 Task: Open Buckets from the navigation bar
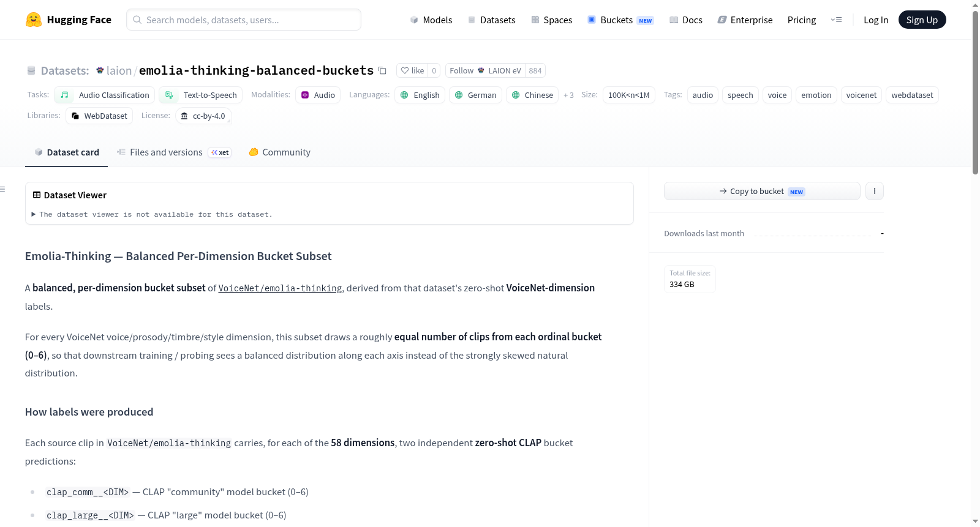(x=620, y=20)
